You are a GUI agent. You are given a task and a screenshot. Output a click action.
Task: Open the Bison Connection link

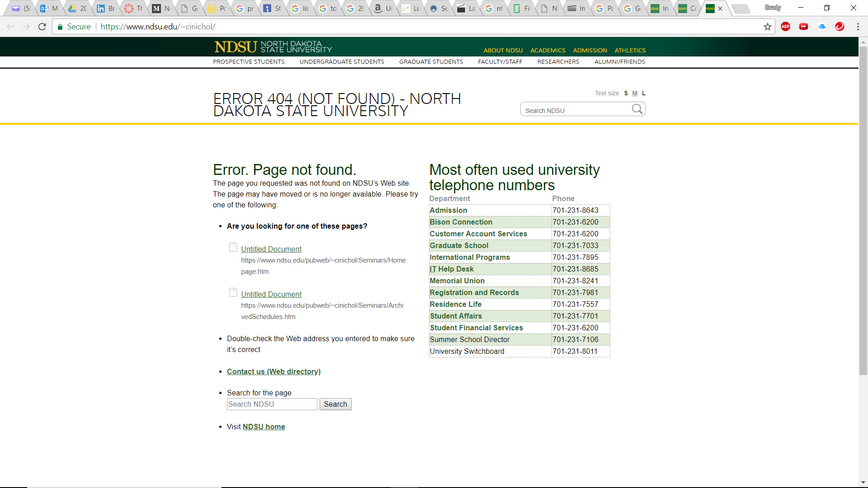point(461,222)
